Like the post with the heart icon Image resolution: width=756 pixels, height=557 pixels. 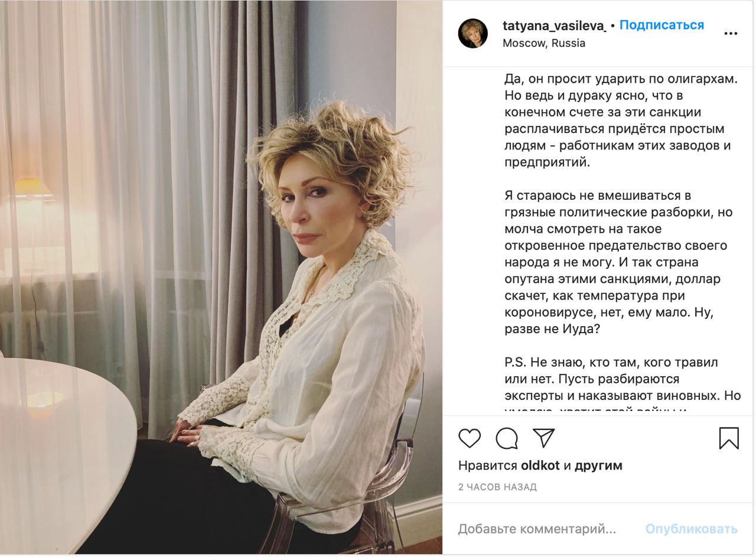pos(470,438)
